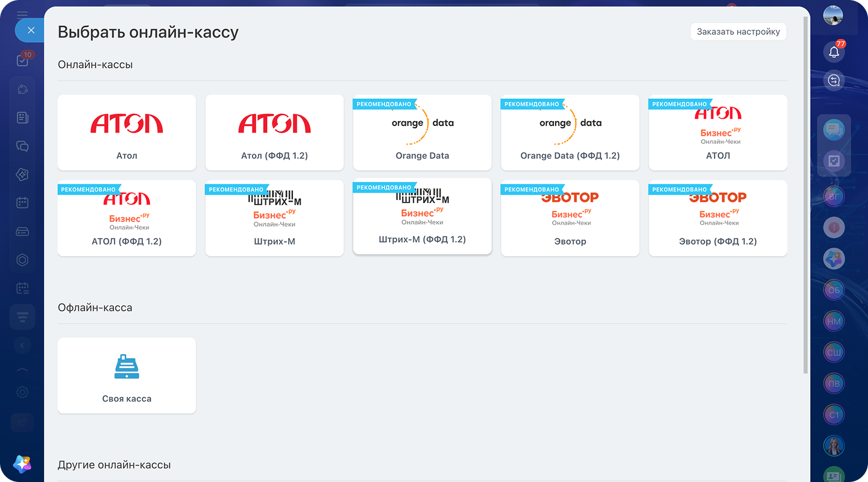
Task: Select the recommended АТОЛ Бизнес.ру card
Action: pos(718,133)
